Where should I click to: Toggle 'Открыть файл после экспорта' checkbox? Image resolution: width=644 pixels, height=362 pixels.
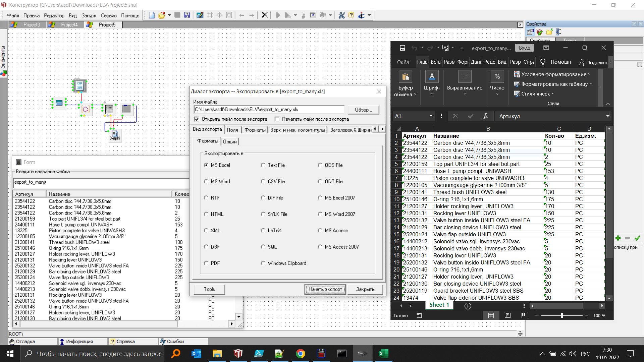point(197,119)
